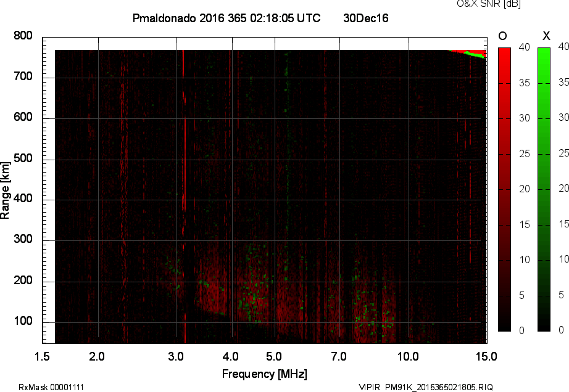Click the O color bar tick '40'
This screenshot has height=392, width=569.
pyautogui.click(x=525, y=47)
